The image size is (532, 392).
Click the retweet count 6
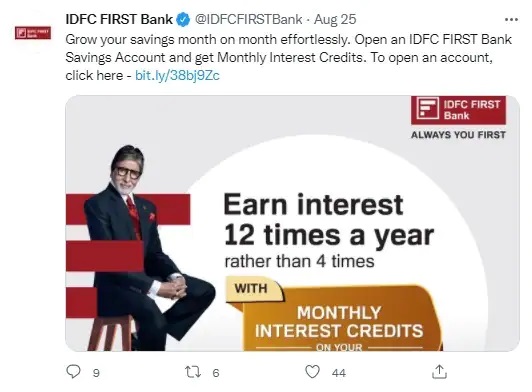click(216, 373)
